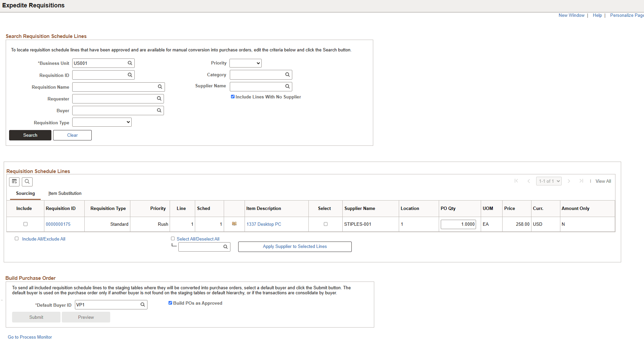Switch to the Item Substitution tab

click(65, 193)
